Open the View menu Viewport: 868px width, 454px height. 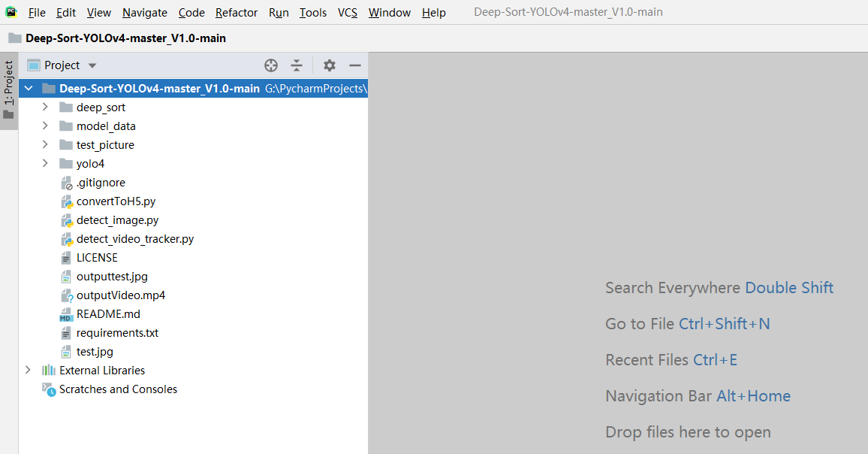click(x=99, y=12)
